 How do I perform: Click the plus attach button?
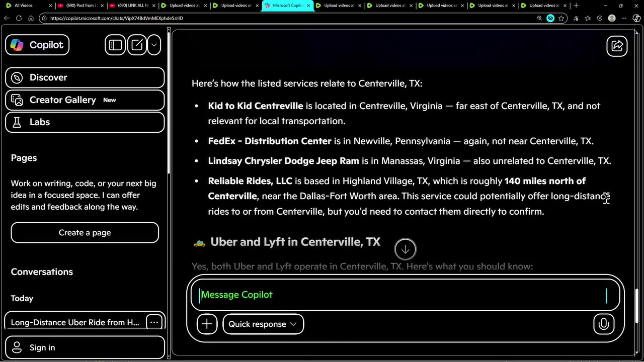pos(207,324)
